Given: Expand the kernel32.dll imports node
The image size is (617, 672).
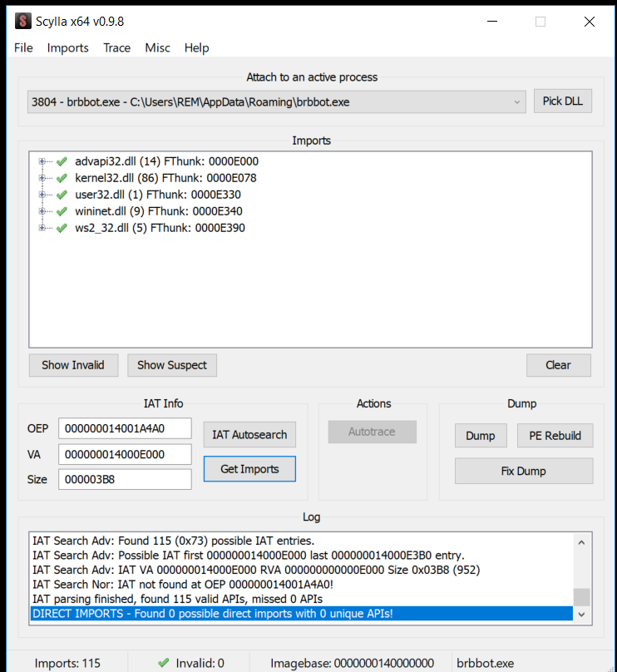Looking at the screenshot, I should pyautogui.click(x=42, y=178).
